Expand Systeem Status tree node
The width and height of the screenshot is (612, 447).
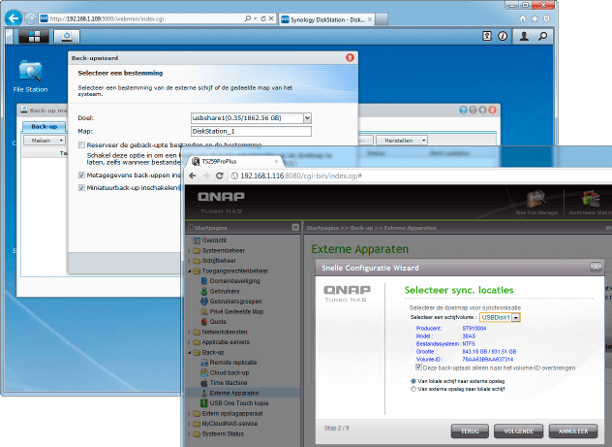point(189,434)
